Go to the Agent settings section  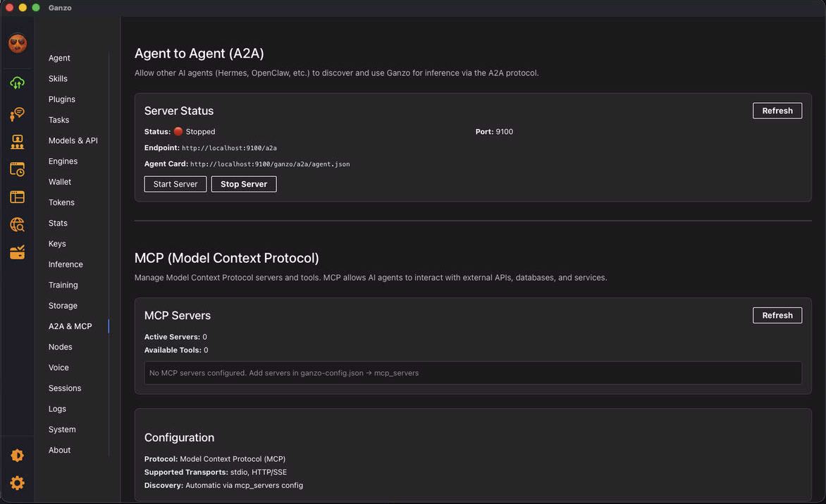coord(59,58)
